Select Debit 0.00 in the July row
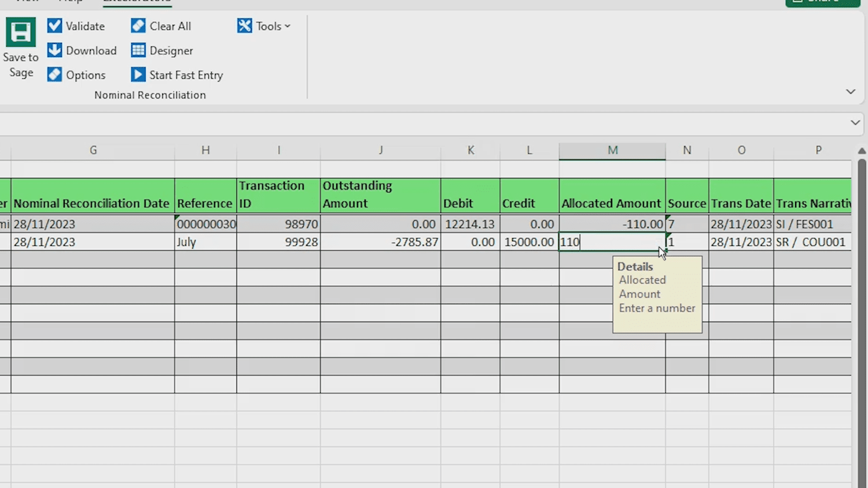 coord(470,242)
